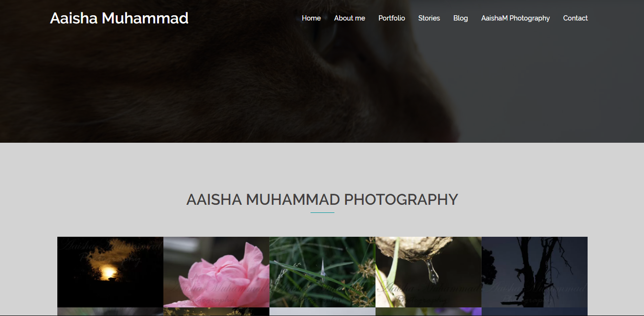Visit the Blog link
This screenshot has height=316, width=644.
[461, 18]
